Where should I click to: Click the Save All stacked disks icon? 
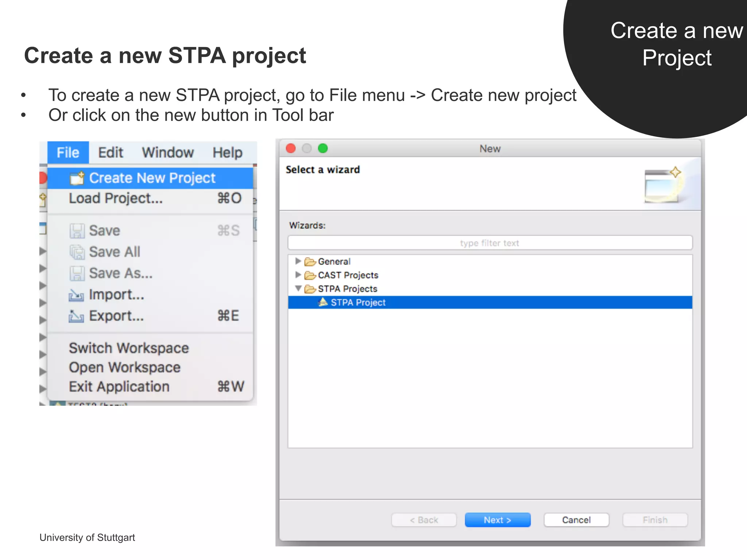77,252
